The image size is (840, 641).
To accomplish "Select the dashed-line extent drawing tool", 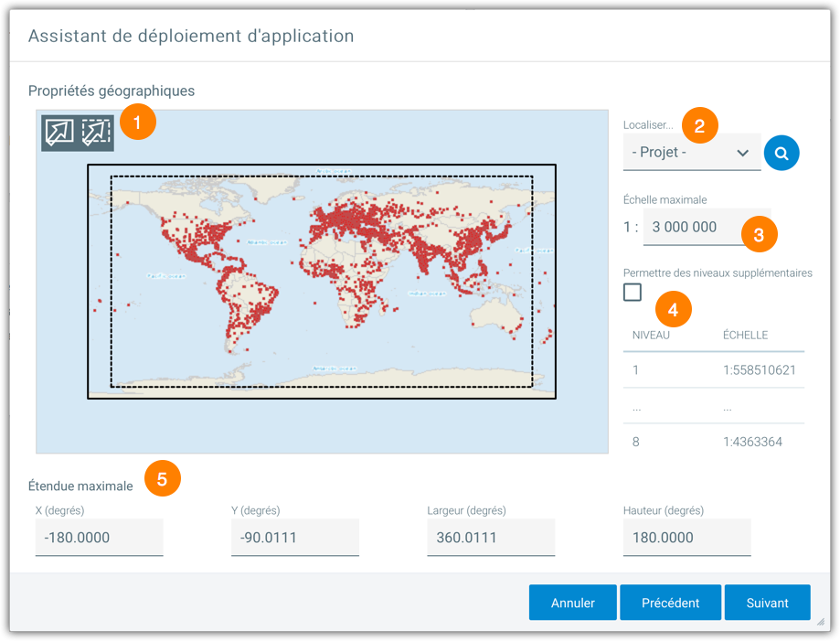I will 96,132.
